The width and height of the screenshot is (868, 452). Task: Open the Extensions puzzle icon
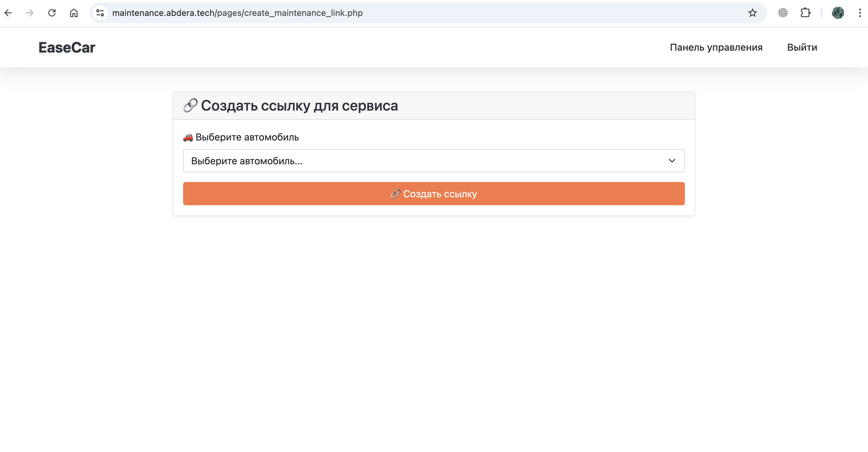805,13
